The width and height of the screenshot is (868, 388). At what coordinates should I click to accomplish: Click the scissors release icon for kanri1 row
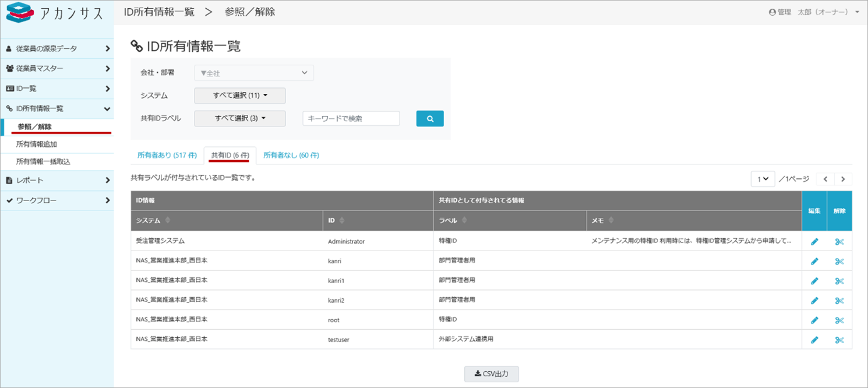pyautogui.click(x=839, y=281)
